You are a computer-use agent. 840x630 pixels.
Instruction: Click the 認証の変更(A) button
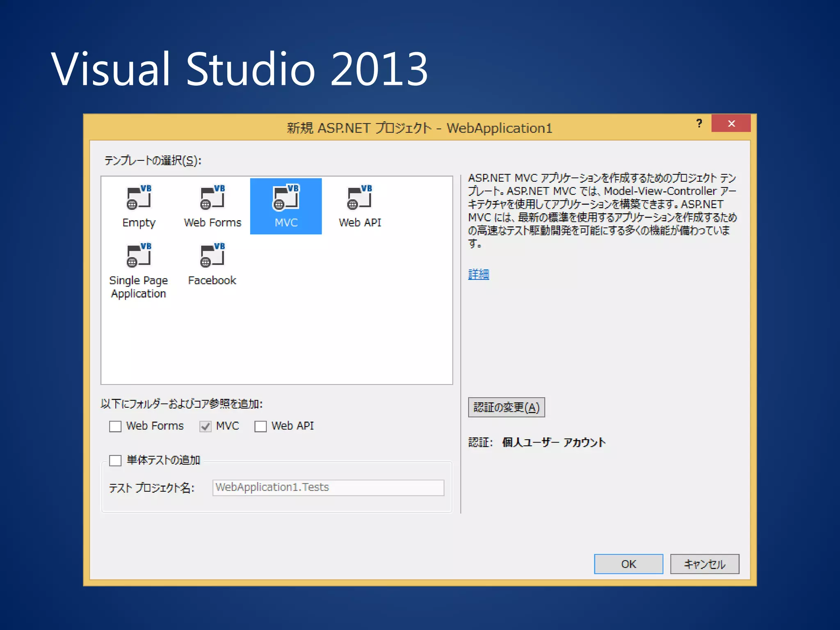507,407
